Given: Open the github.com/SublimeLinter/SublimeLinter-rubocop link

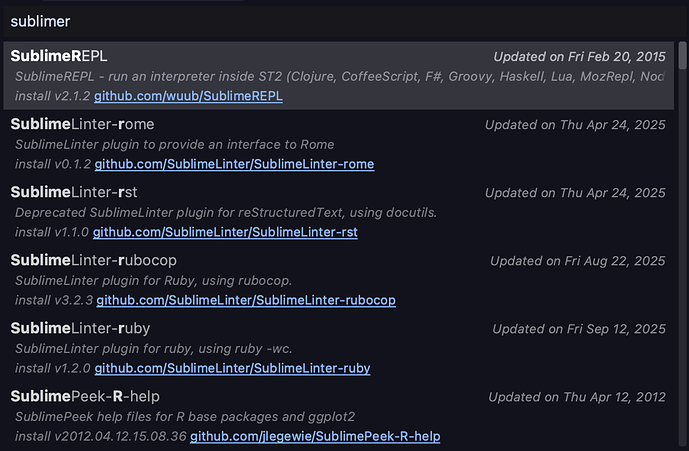Looking at the screenshot, I should pyautogui.click(x=246, y=301).
